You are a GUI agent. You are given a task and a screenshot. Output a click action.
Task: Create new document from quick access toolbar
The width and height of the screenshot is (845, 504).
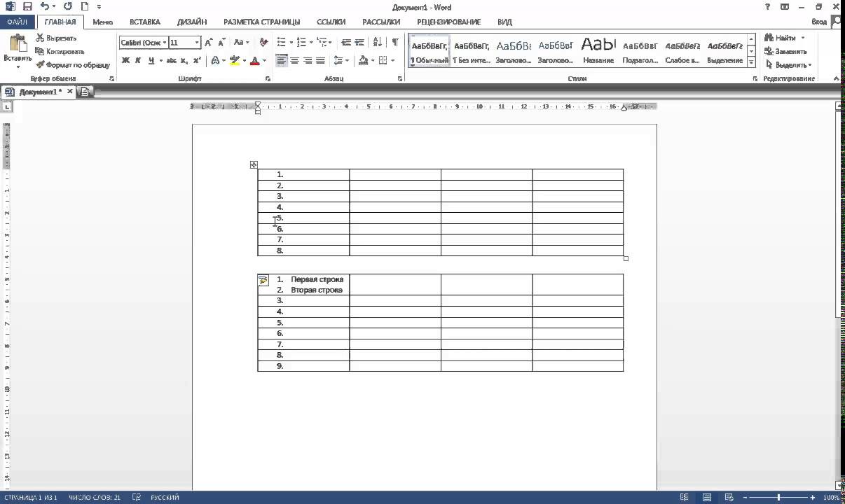[85, 6]
